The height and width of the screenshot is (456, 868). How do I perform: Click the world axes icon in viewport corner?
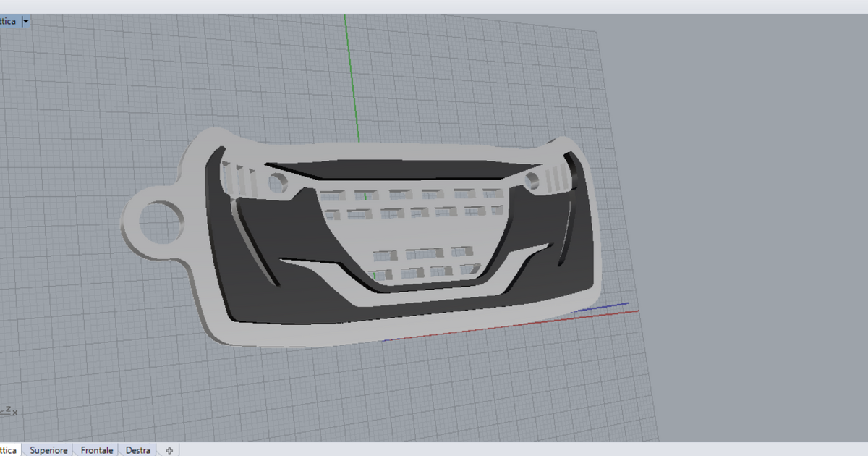8,410
